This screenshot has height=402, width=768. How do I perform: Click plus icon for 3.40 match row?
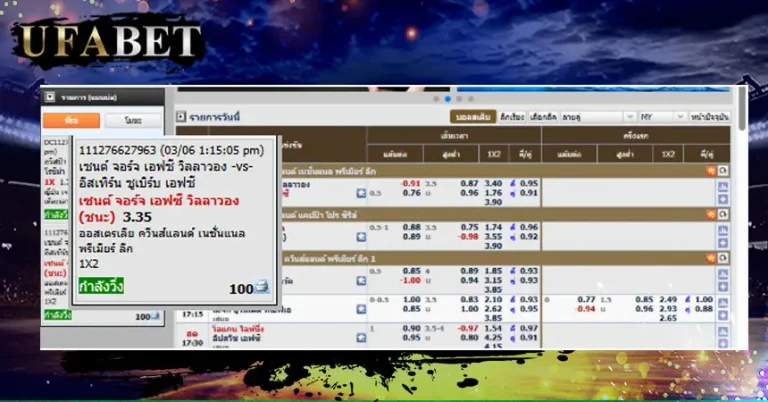click(723, 199)
